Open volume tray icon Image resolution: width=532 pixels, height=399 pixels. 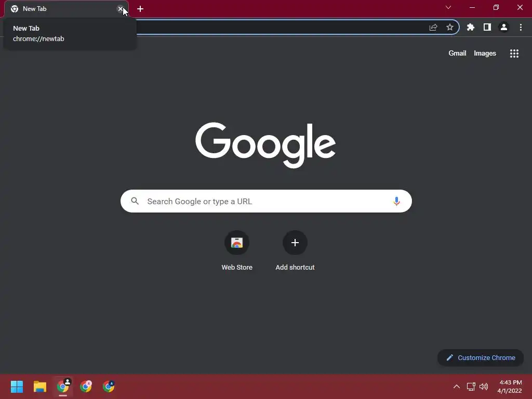click(484, 387)
